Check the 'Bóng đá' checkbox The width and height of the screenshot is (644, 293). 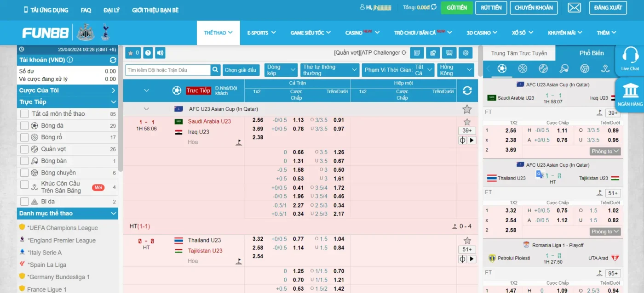click(x=24, y=125)
